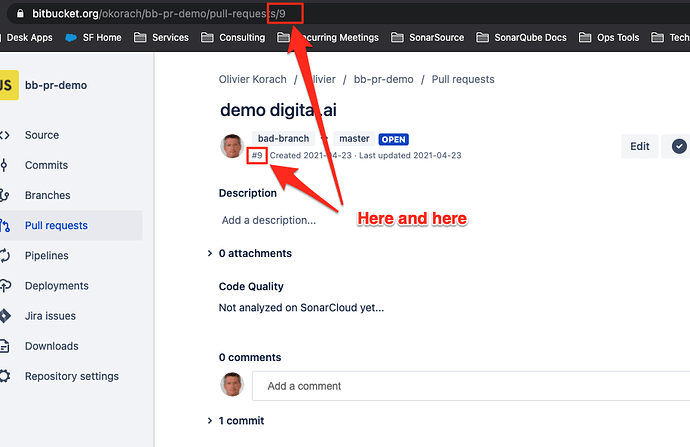The height and width of the screenshot is (447, 690).
Task: Click the Ops Tools folder icon
Action: pyautogui.click(x=585, y=37)
